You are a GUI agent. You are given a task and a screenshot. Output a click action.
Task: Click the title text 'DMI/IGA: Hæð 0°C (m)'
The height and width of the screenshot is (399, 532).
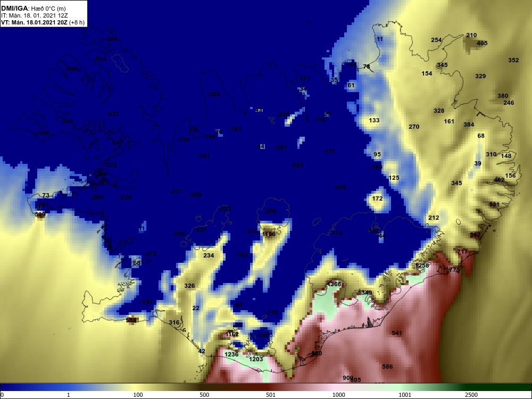(33, 9)
